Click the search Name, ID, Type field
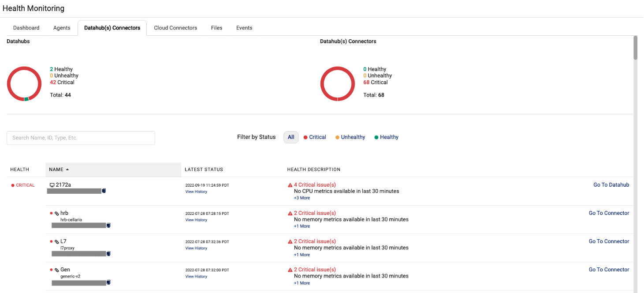This screenshot has width=644, height=293. coord(81,138)
